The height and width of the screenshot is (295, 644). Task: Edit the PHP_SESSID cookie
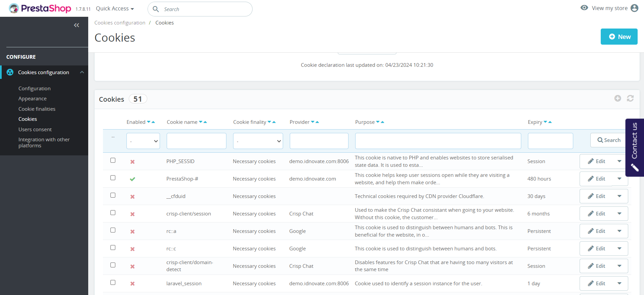pyautogui.click(x=596, y=161)
